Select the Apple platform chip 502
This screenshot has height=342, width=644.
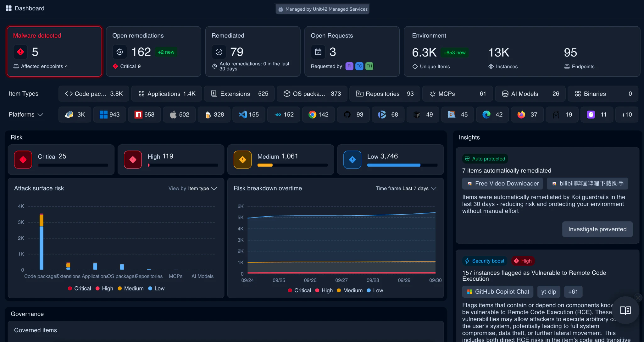tap(180, 114)
